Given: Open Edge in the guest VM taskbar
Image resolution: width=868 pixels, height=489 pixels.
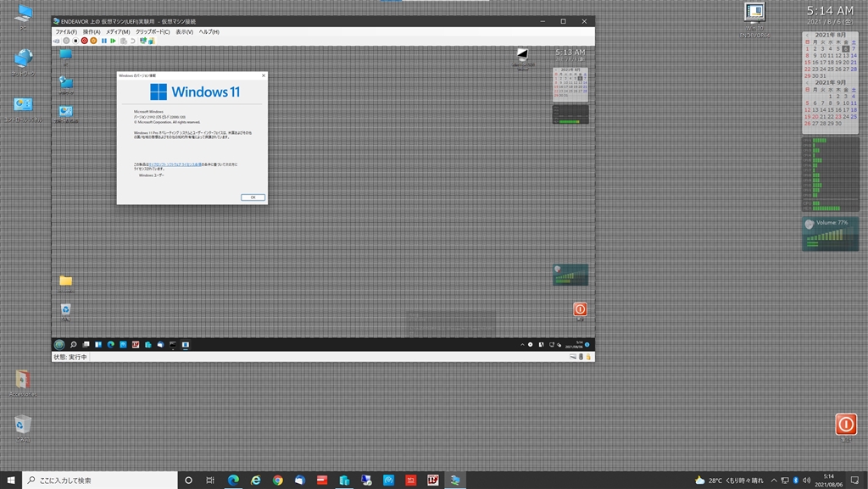Looking at the screenshot, I should pos(111,345).
